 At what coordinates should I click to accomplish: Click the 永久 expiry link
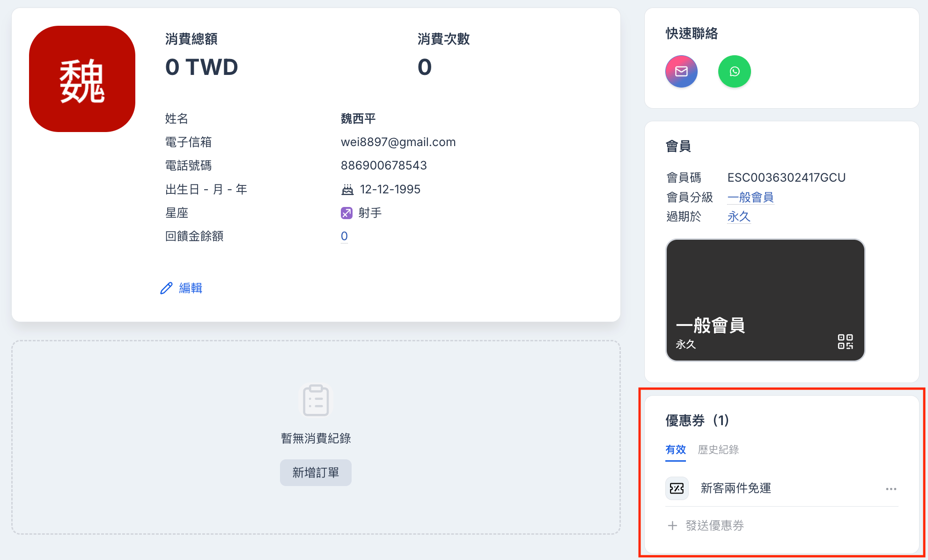click(739, 216)
